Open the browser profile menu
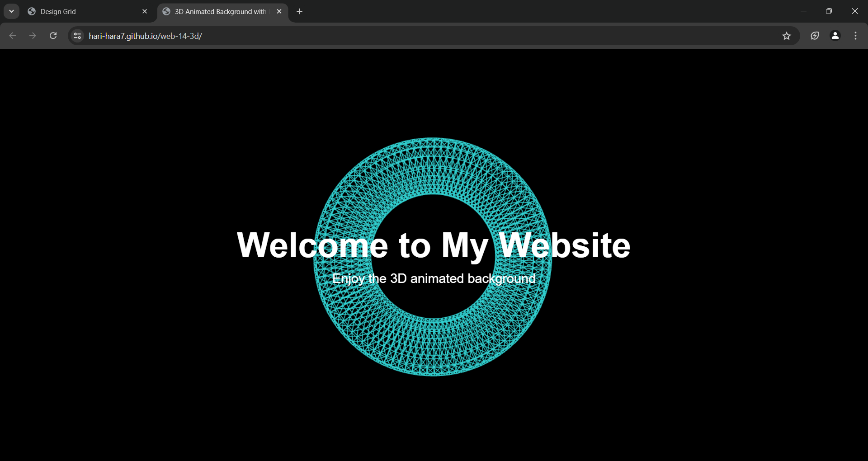Viewport: 868px width, 461px height. coord(835,36)
